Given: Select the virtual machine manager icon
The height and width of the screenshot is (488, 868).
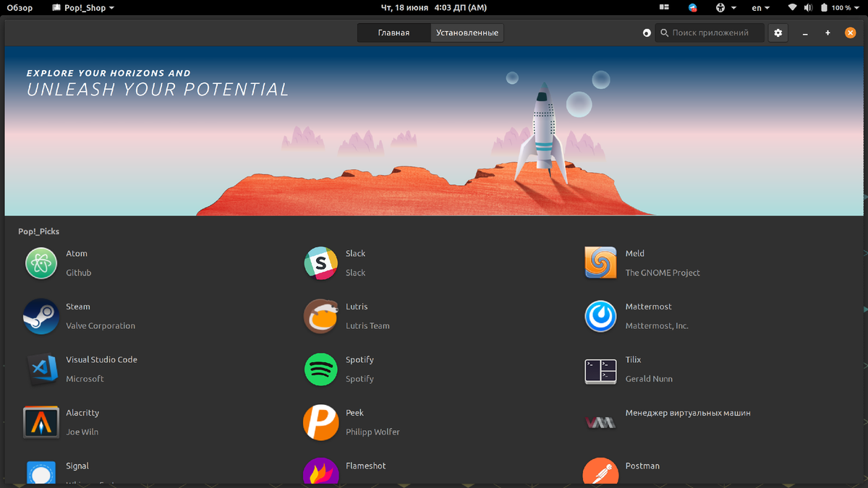Looking at the screenshot, I should [600, 422].
